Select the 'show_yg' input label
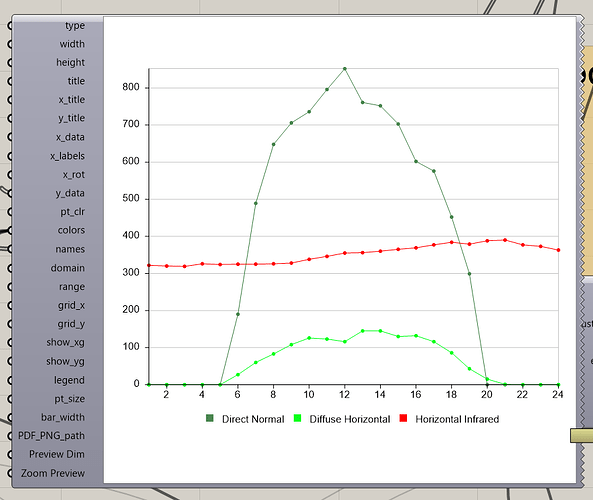Screen dimensions: 593x500 [x=65, y=362]
